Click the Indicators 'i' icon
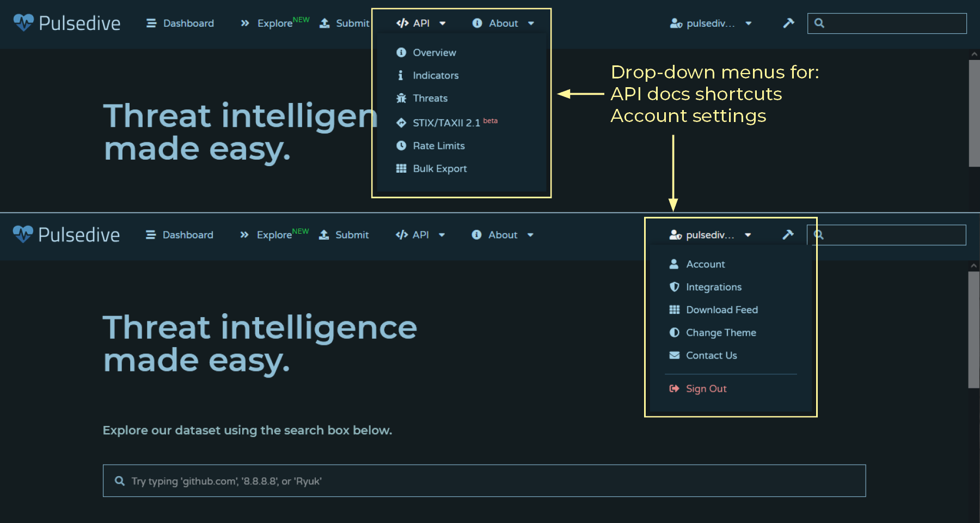980x523 pixels. (x=401, y=75)
